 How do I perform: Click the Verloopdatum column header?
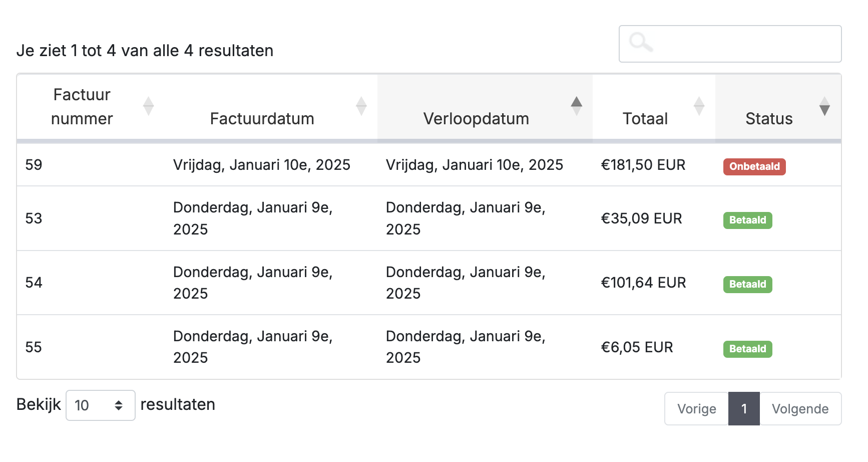pyautogui.click(x=476, y=119)
